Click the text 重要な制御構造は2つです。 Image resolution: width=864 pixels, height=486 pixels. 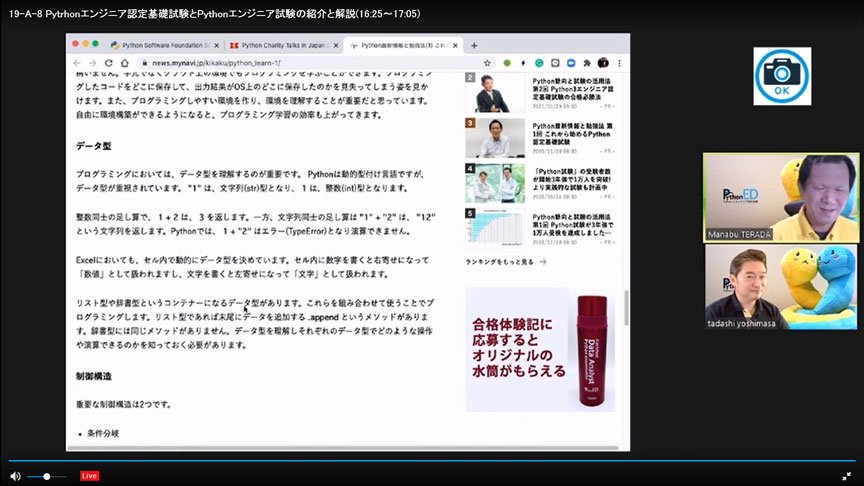[124, 404]
